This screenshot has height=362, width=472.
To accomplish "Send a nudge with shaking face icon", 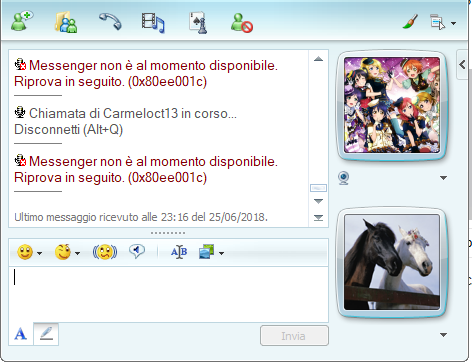I will [x=105, y=252].
